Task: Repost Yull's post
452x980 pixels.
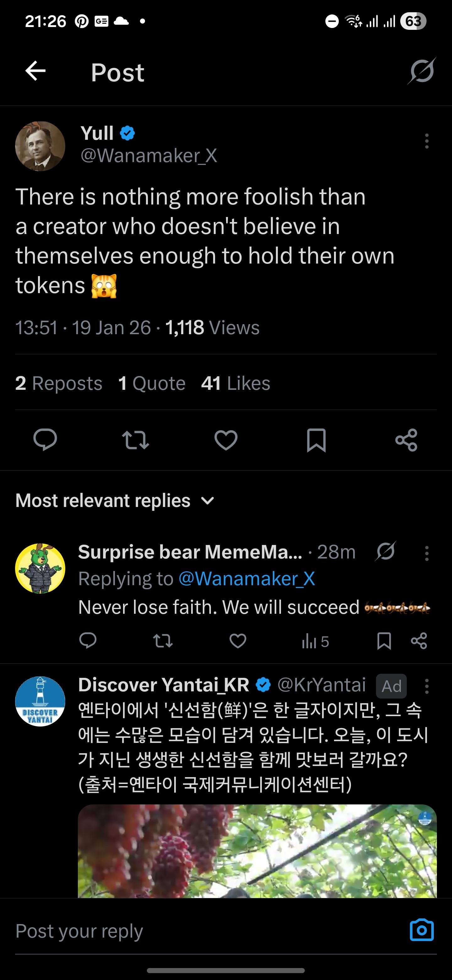Action: pos(135,440)
